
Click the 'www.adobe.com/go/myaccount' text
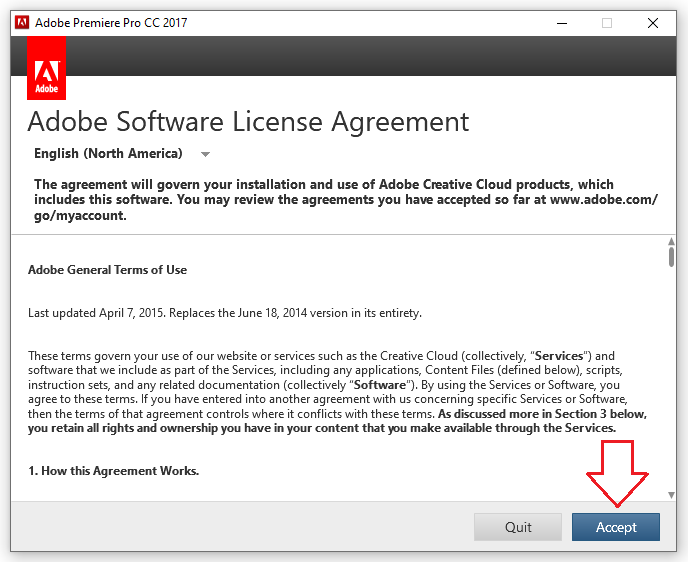[346, 208]
